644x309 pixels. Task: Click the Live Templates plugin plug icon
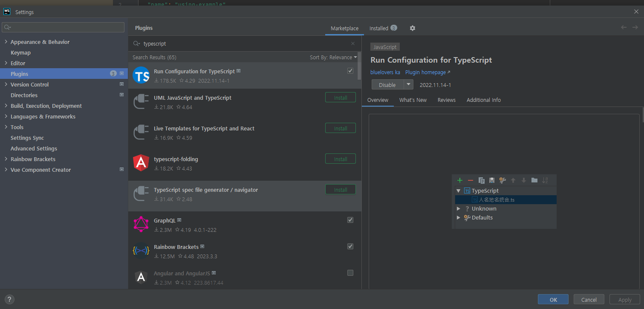pos(141,133)
